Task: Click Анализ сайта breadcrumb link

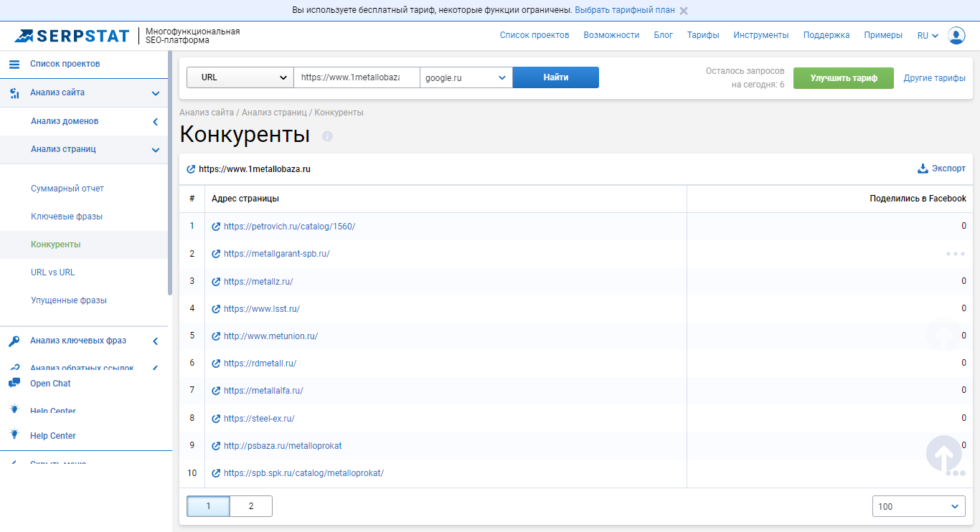Action: 207,113
